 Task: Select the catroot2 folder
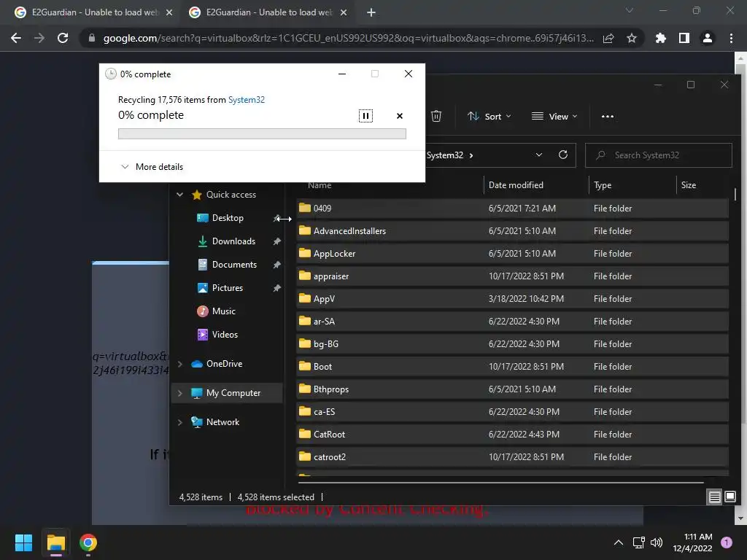coord(513,456)
